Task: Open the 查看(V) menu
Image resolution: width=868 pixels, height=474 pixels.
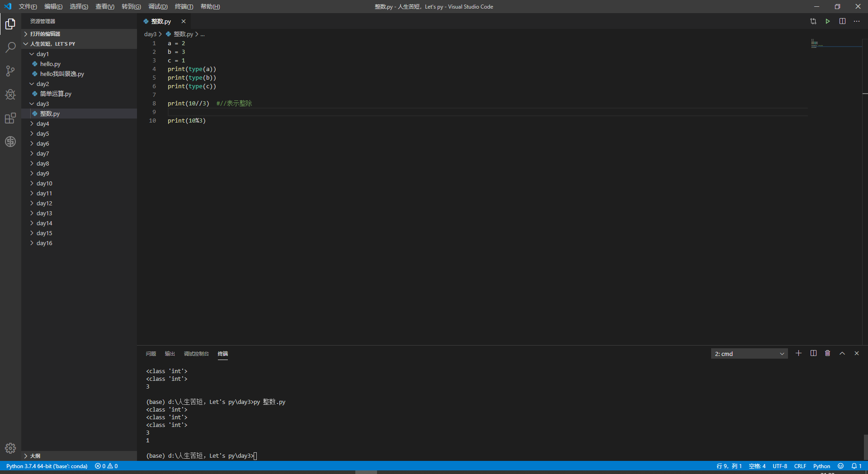Action: tap(105, 6)
